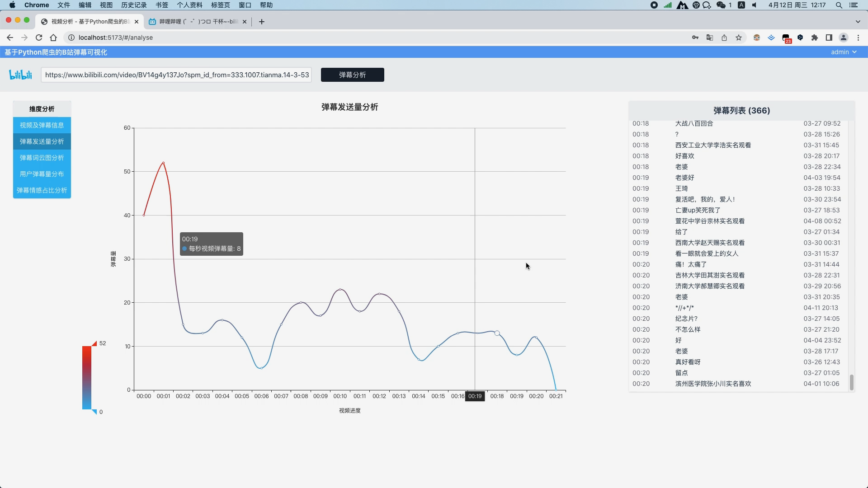
Task: Open the Chrome extensions puzzle icon
Action: pyautogui.click(x=815, y=38)
